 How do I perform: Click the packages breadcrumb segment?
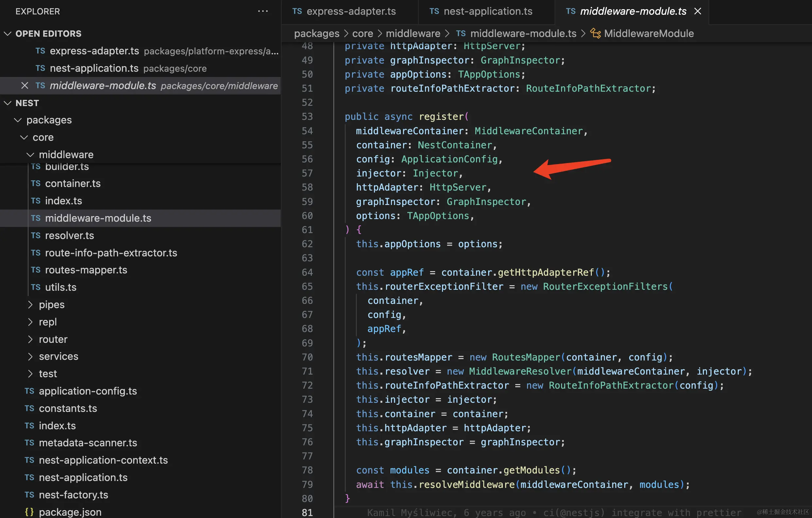[317, 33]
